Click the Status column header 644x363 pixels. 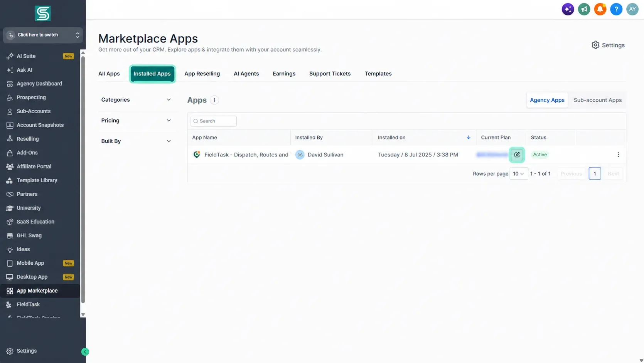click(538, 138)
